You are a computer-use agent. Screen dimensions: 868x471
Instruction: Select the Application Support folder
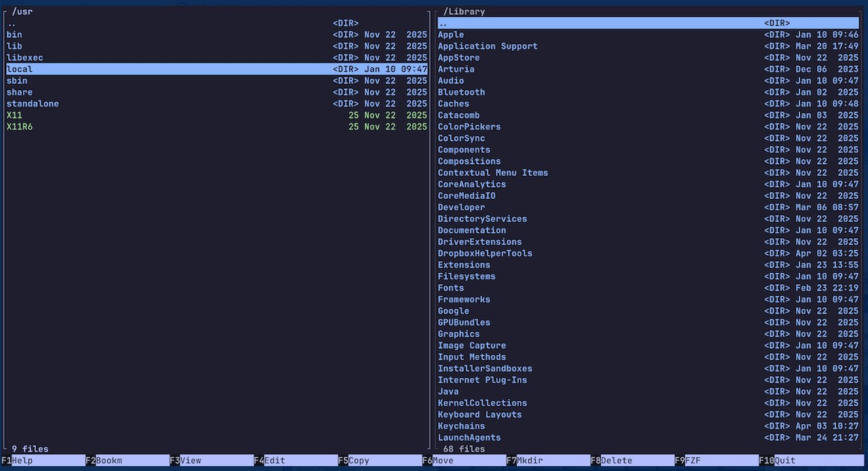[x=648, y=46]
